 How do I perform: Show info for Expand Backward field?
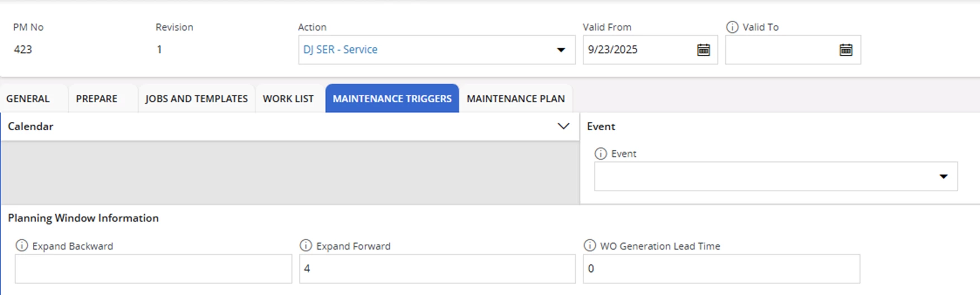pyautogui.click(x=22, y=245)
